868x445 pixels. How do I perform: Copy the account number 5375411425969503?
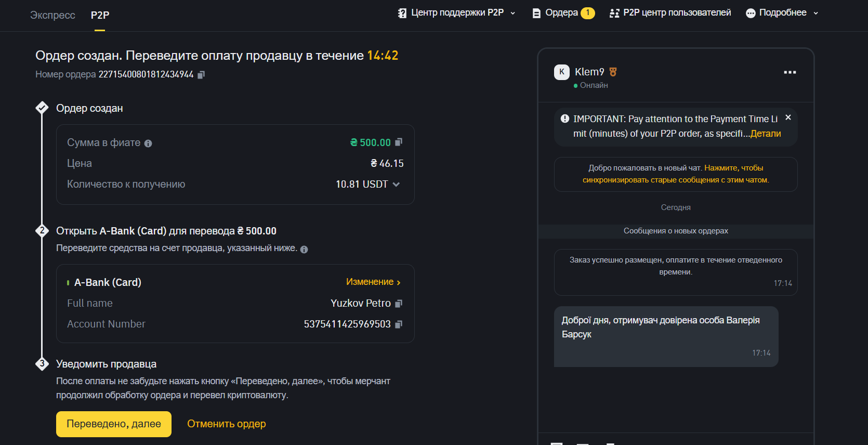coord(399,324)
